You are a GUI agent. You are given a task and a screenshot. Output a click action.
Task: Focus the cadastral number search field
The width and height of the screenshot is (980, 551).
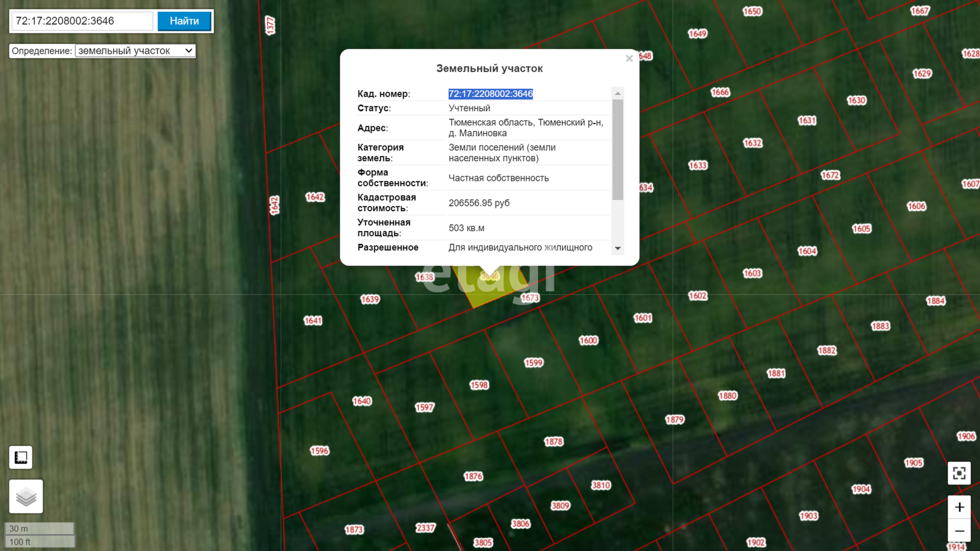[x=82, y=21]
